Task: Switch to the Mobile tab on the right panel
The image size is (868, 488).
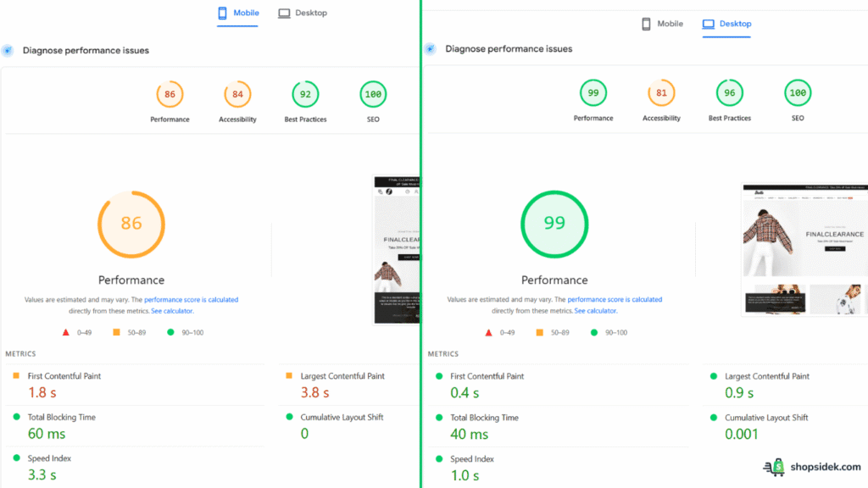Action: coord(662,23)
